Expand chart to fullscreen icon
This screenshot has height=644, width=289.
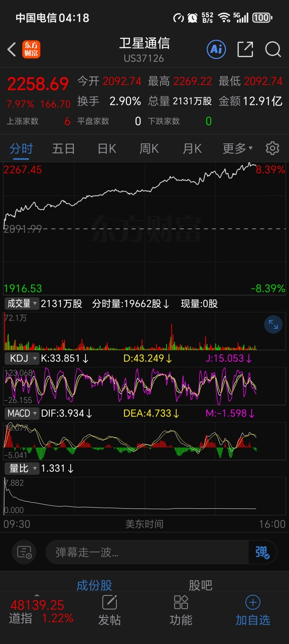click(273, 324)
